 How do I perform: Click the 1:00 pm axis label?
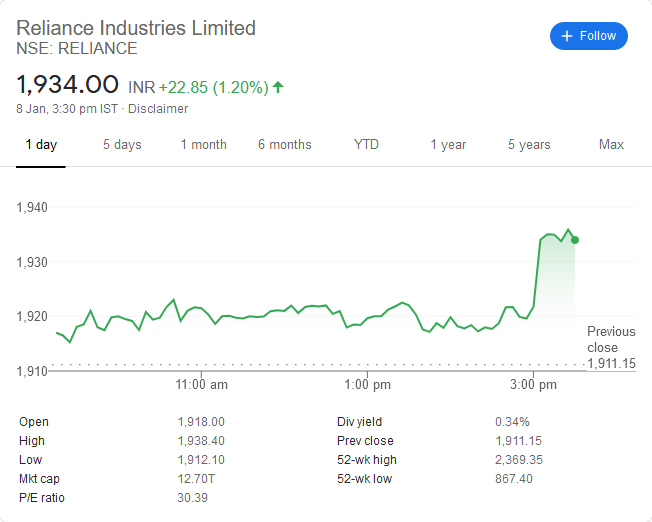(x=368, y=384)
